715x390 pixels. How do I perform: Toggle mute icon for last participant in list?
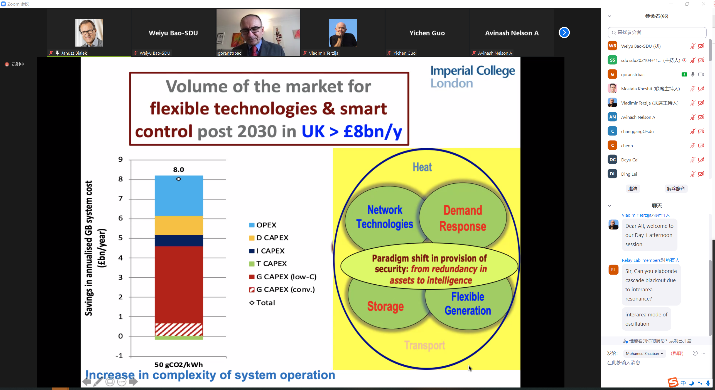(x=692, y=174)
